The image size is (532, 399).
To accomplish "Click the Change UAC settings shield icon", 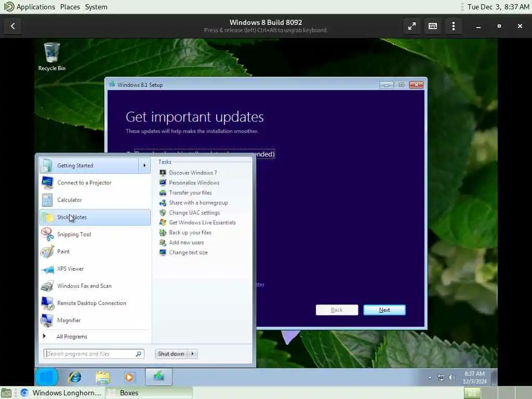I will point(163,212).
